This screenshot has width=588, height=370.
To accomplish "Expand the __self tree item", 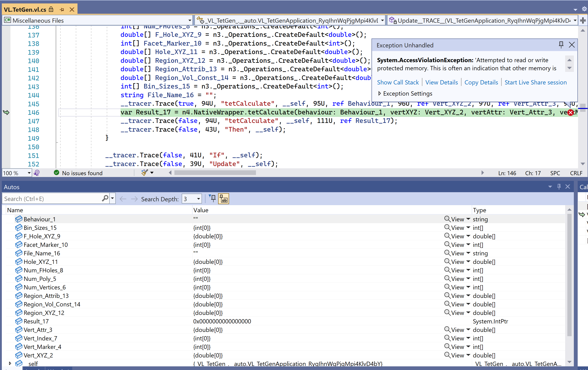I will point(10,363).
